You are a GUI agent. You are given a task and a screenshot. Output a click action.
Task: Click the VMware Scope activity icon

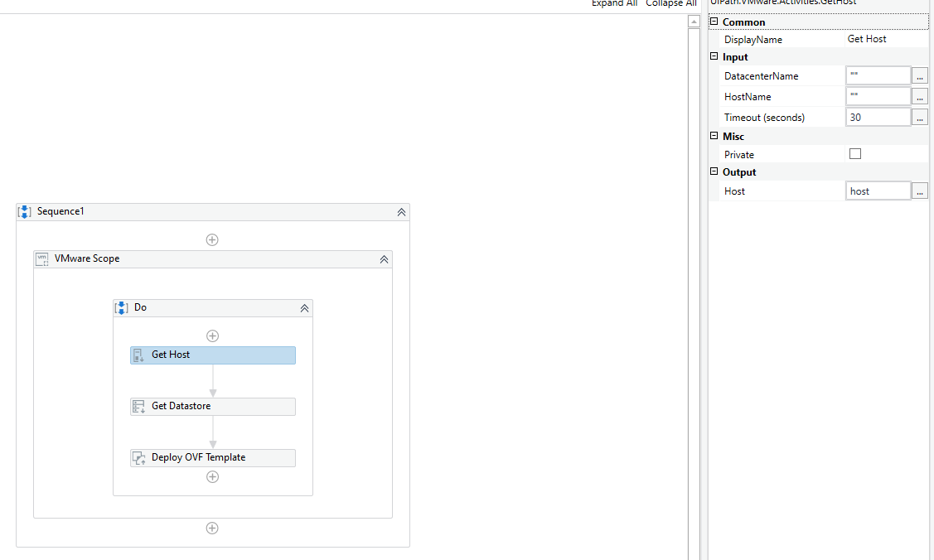[42, 258]
